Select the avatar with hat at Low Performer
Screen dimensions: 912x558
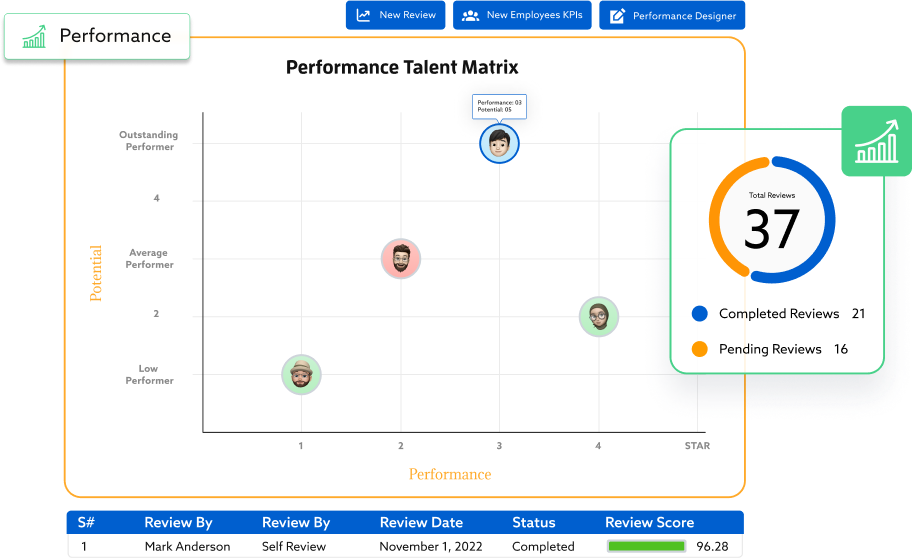click(301, 375)
